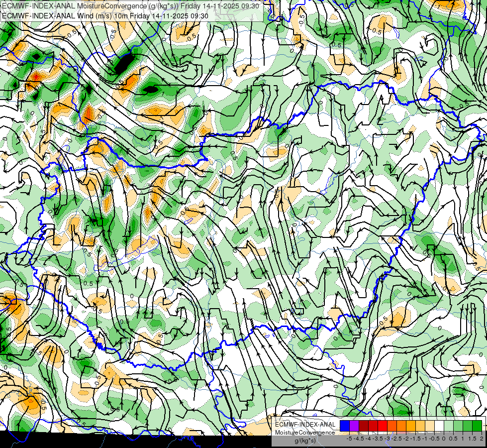The image size is (487, 448).
Task: Click the '-5' legend scale value
Action: pyautogui.click(x=349, y=439)
